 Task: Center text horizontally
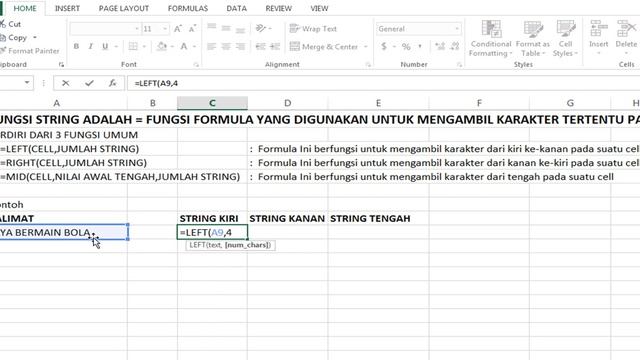(x=226, y=47)
